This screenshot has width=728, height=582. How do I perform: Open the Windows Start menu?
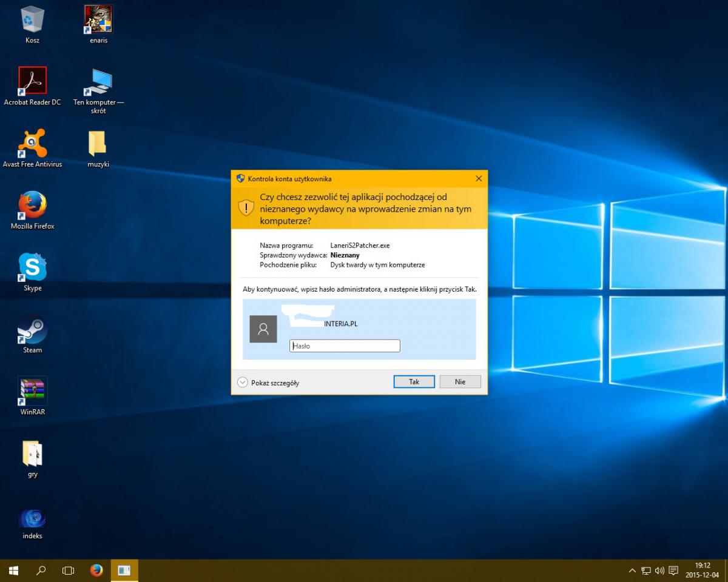tap(13, 570)
